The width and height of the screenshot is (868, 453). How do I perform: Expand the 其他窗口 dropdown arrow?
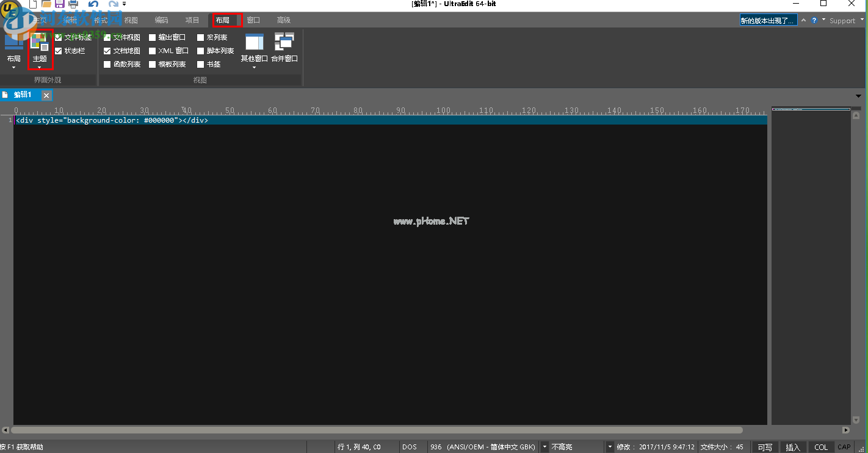click(x=254, y=68)
